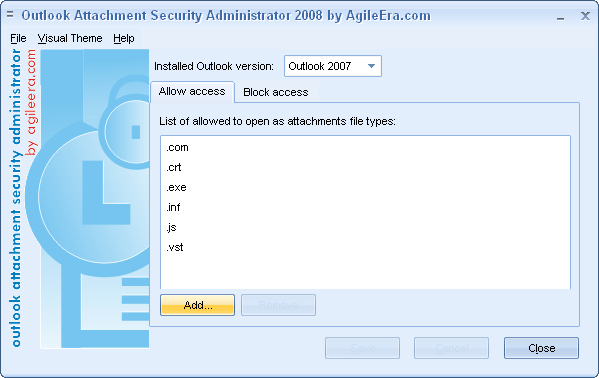Open the Help menu

124,38
